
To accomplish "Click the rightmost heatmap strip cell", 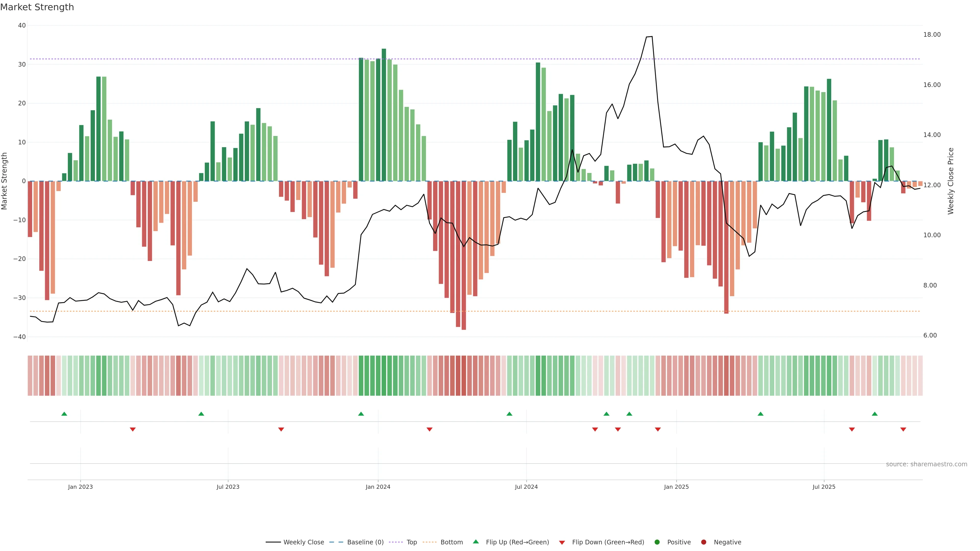I will click(x=920, y=376).
